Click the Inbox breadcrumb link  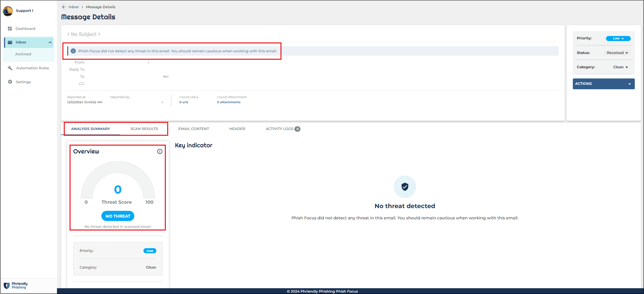pyautogui.click(x=74, y=7)
